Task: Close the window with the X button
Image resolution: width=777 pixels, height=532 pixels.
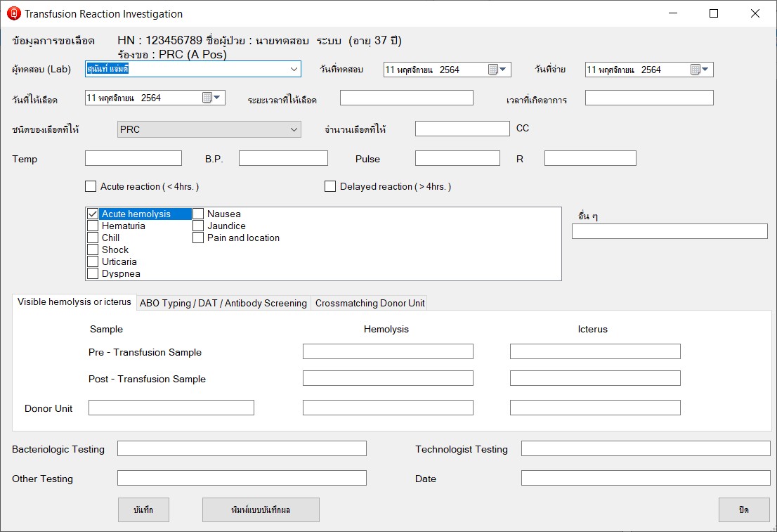Action: click(x=755, y=13)
